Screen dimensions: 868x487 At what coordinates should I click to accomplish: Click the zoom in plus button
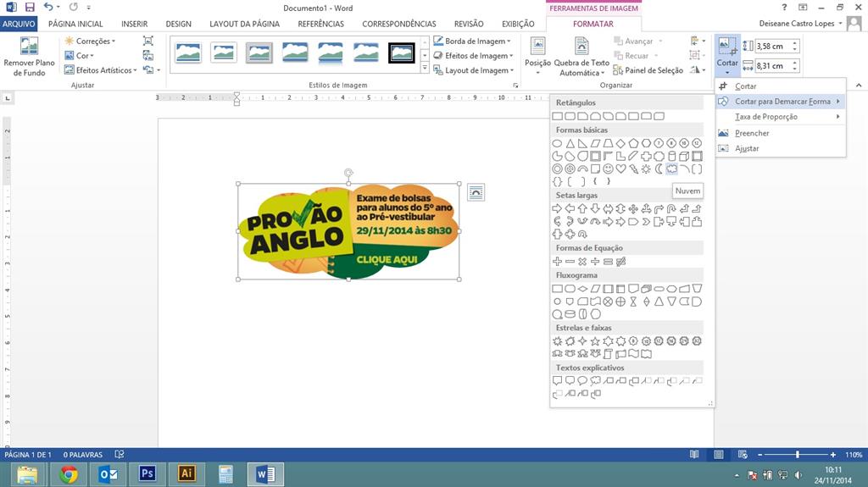832,454
